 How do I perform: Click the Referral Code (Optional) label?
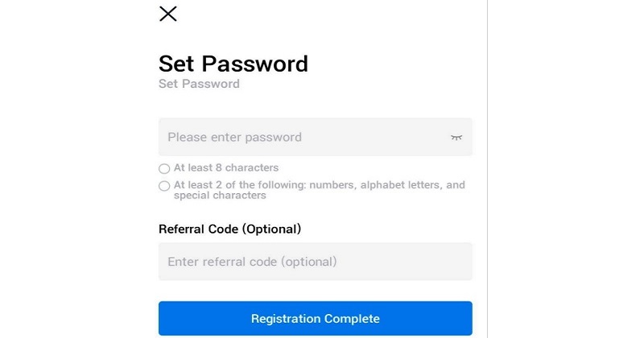point(229,229)
